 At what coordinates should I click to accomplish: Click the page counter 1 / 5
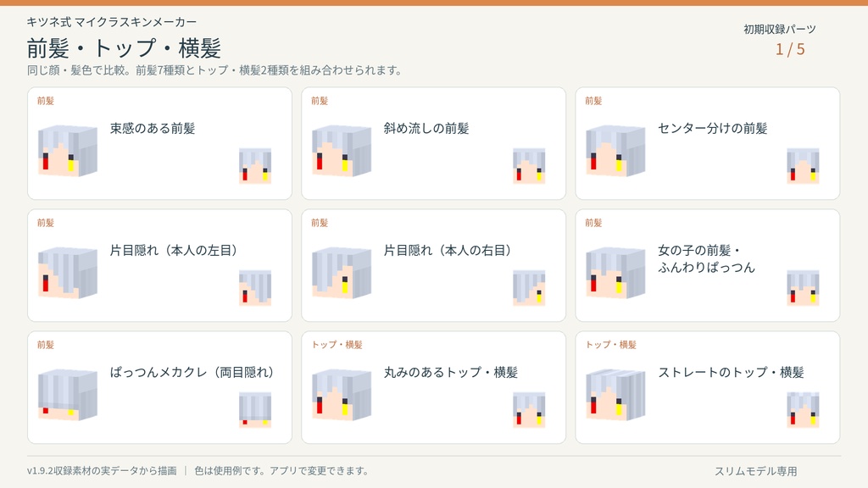click(x=790, y=49)
